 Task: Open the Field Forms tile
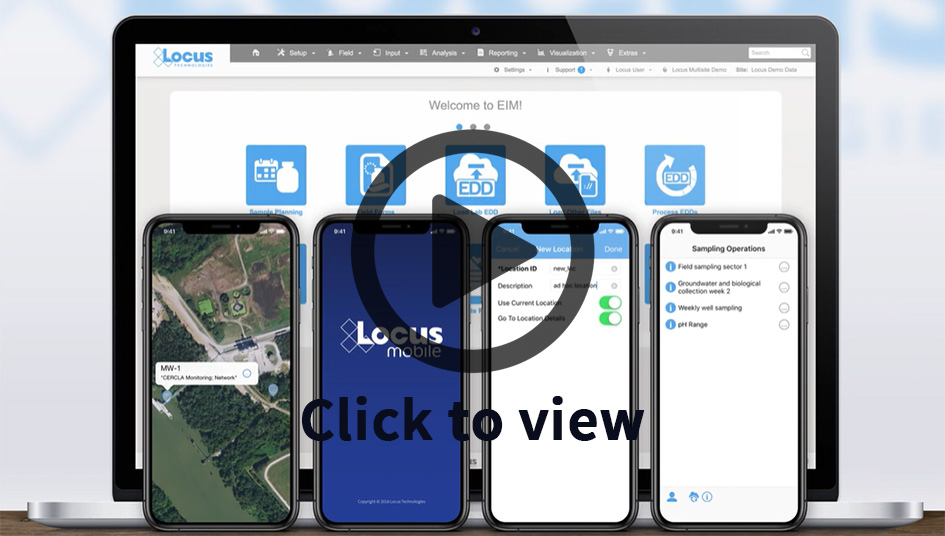click(x=375, y=180)
